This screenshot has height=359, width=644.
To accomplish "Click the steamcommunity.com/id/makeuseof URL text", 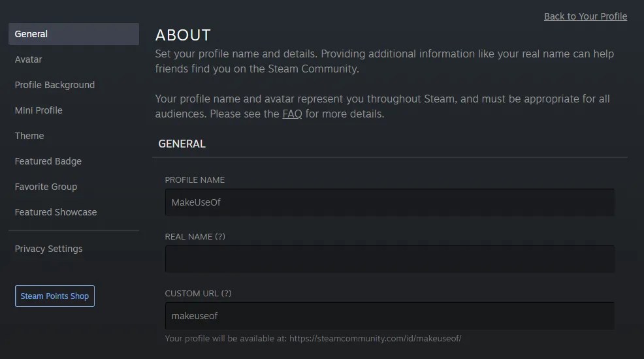I will pyautogui.click(x=375, y=339).
